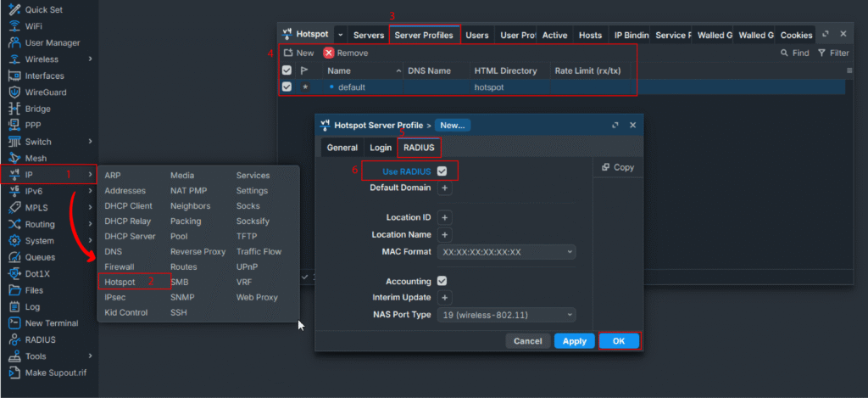Click the Mesh icon in sidebar
Screen dimensions: 868x398
point(15,158)
